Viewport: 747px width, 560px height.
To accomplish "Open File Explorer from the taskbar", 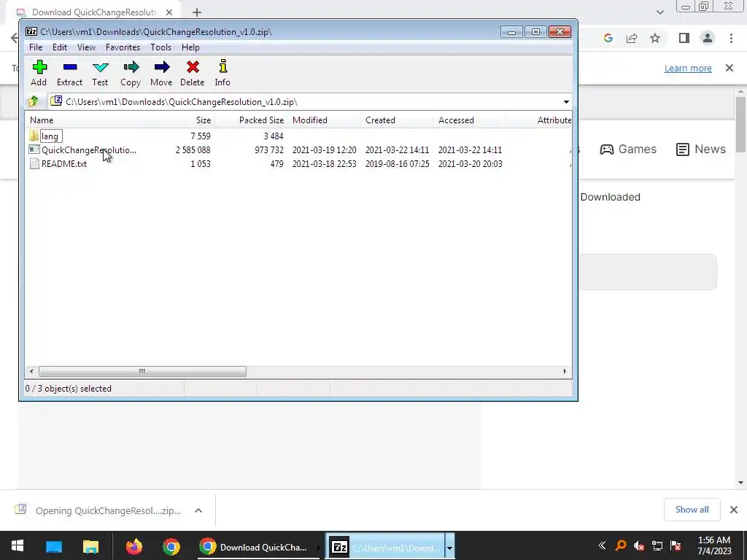I will [x=90, y=546].
